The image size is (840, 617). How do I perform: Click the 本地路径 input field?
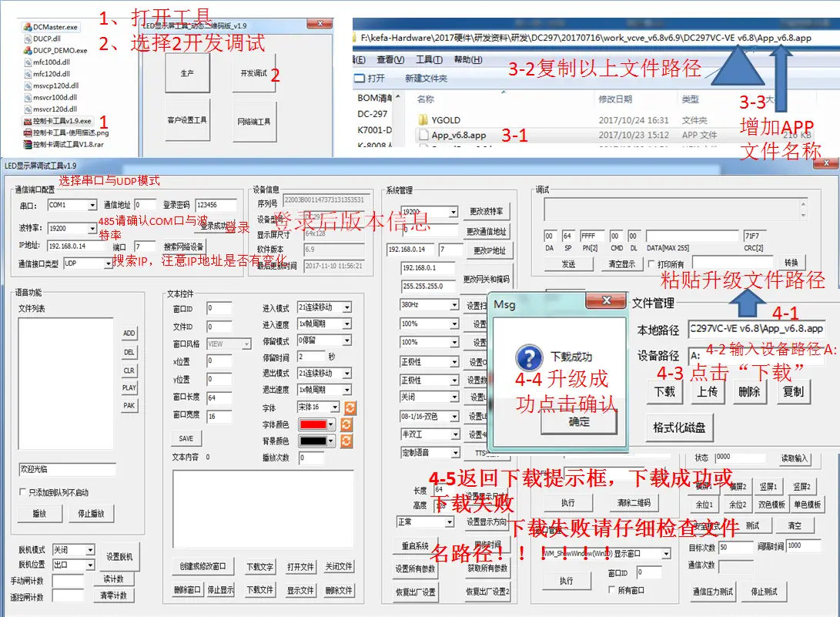click(756, 329)
